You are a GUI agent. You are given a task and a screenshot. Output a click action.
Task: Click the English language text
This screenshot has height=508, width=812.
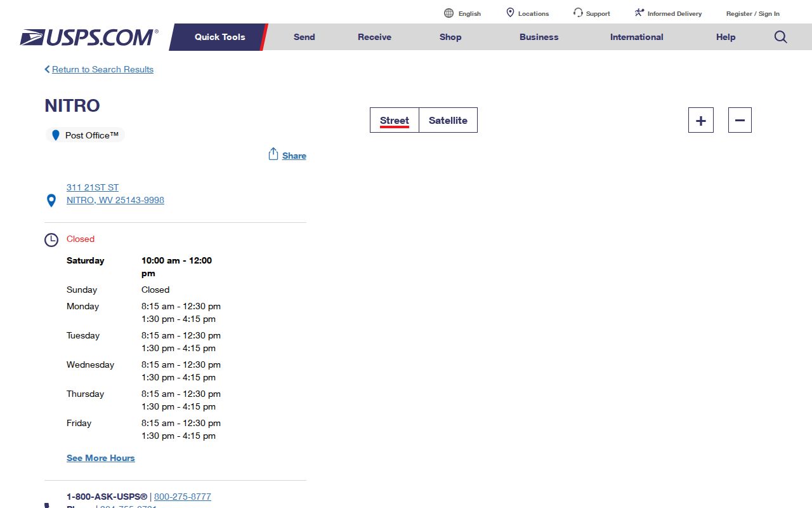tap(469, 13)
